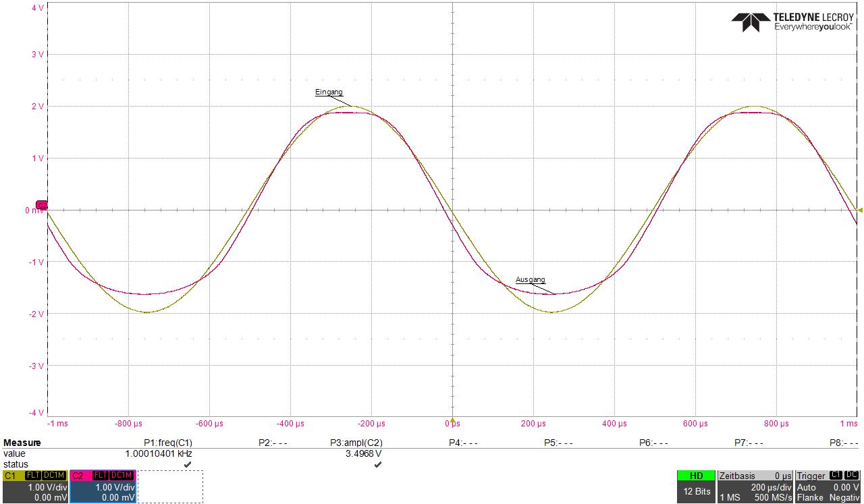Click the 'status' row label
Screen dimensions: 864x504
(x=16, y=464)
